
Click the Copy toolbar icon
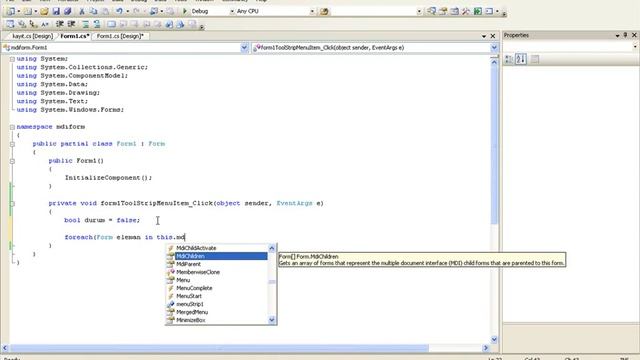[x=93, y=11]
